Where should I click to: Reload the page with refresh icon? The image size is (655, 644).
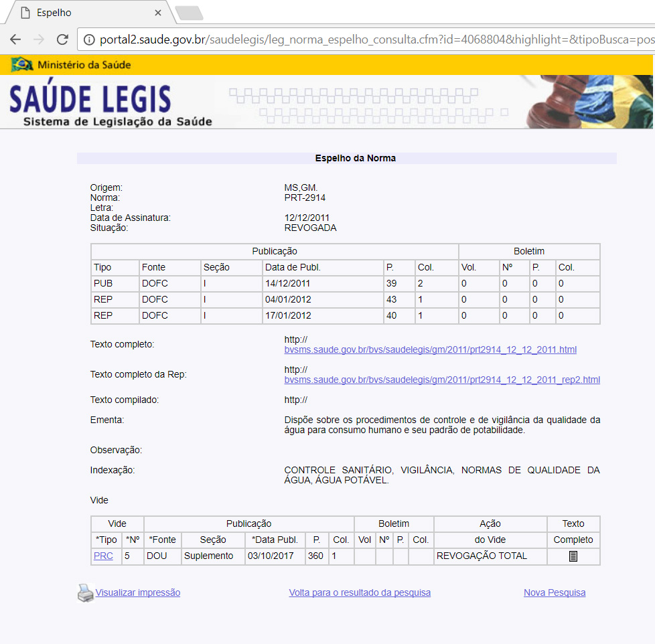[x=62, y=39]
